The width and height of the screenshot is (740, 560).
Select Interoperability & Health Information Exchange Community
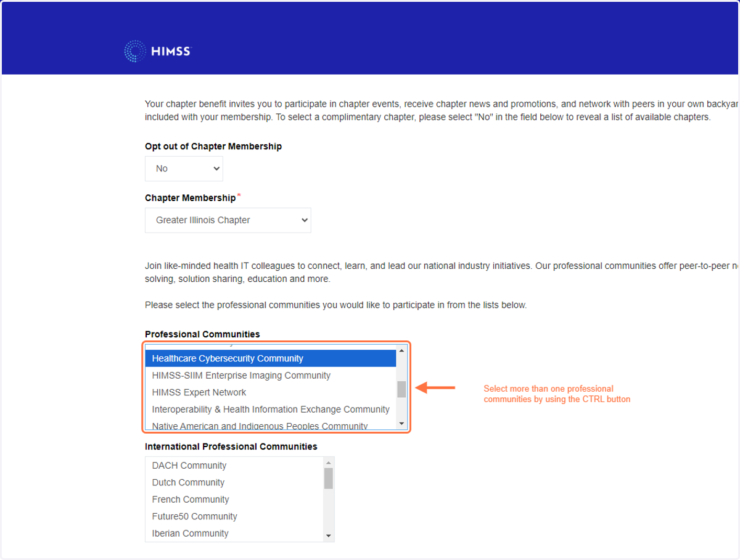(271, 410)
